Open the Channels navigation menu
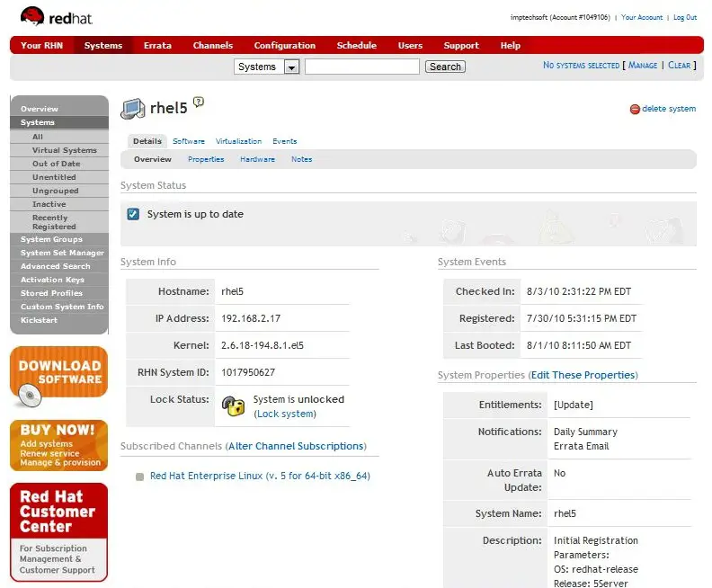712x588 pixels. point(212,46)
